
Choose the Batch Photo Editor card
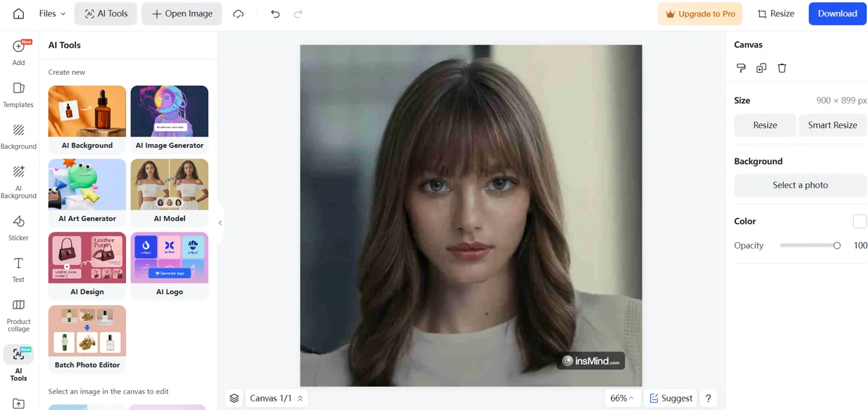coord(87,338)
